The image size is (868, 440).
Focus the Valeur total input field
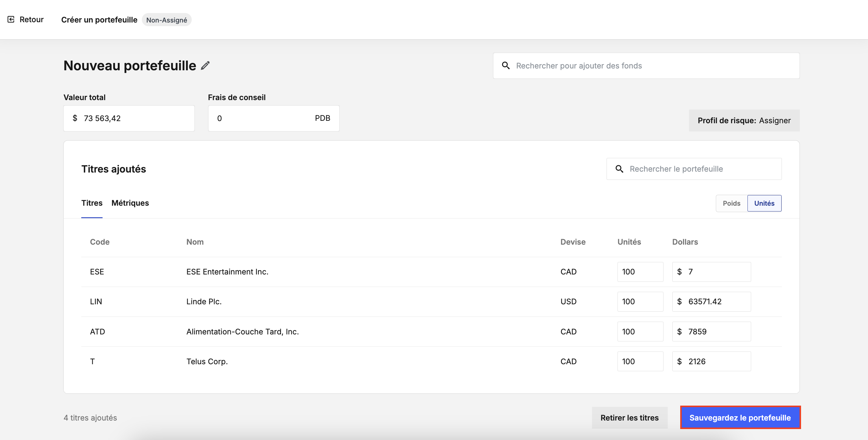tap(135, 118)
